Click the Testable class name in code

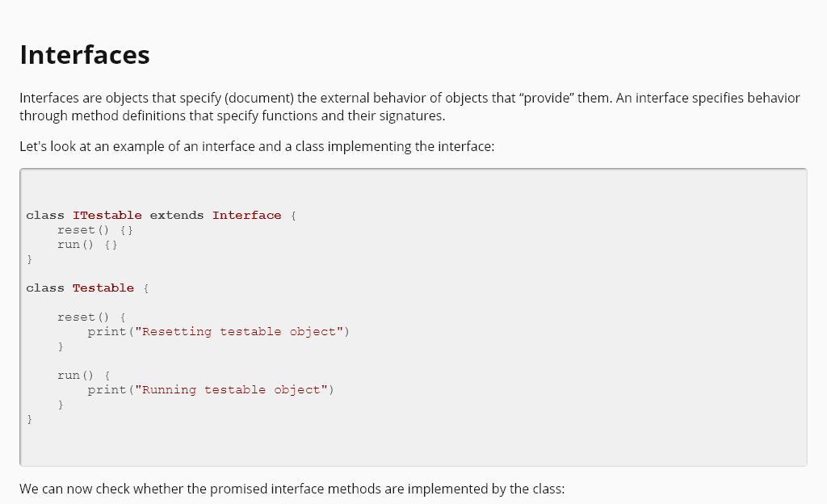[x=103, y=288]
